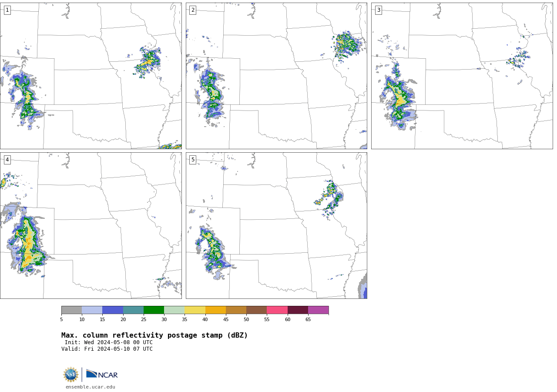The height and width of the screenshot is (392, 557).
Task: Open postage stamp map panel 3
Action: click(x=462, y=76)
